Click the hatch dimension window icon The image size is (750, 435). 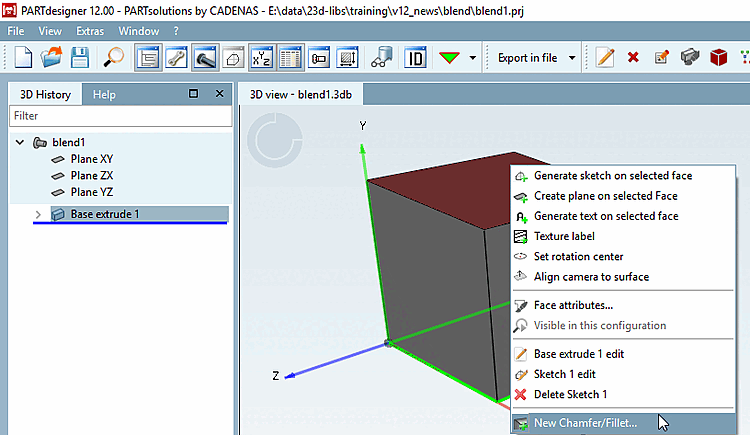click(347, 58)
